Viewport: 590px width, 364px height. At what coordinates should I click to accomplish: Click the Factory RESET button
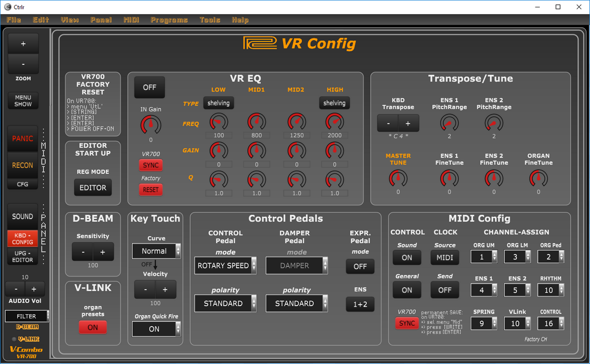[x=150, y=190]
